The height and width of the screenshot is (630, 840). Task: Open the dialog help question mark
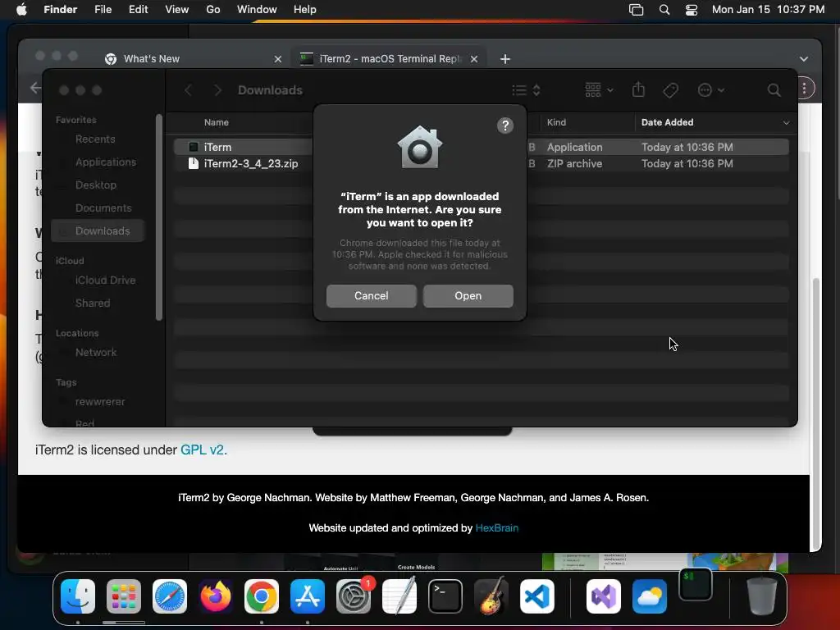(x=504, y=126)
